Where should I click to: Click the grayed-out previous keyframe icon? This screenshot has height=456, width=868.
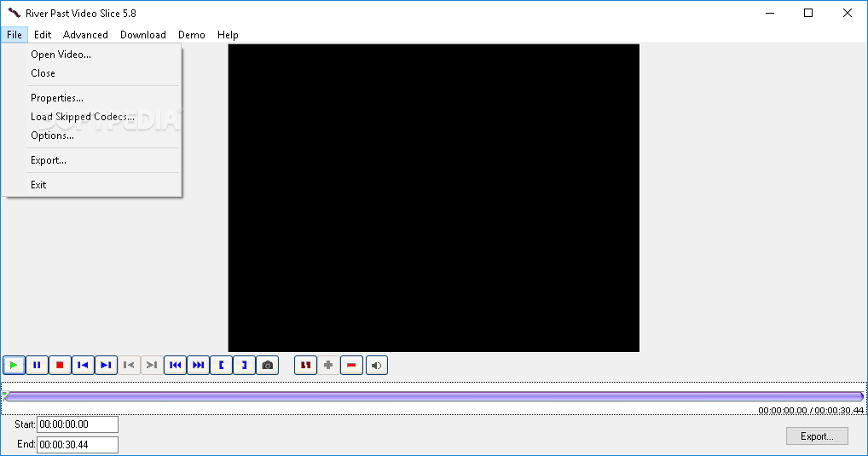(x=129, y=366)
